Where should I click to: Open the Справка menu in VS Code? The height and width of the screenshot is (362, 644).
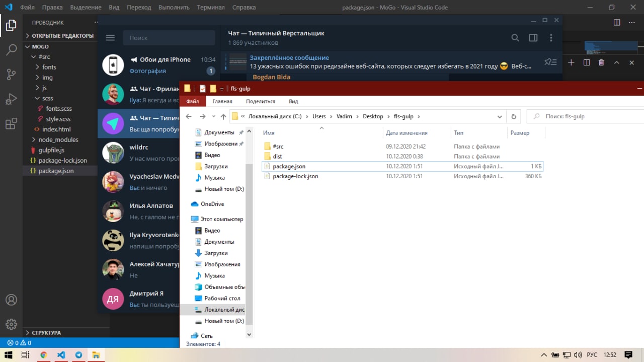pos(244,8)
